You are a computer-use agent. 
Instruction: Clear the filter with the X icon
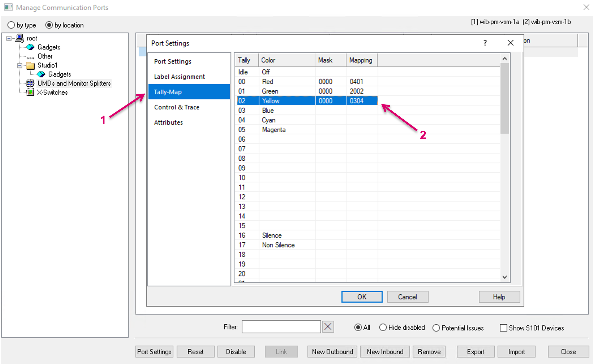point(328,327)
